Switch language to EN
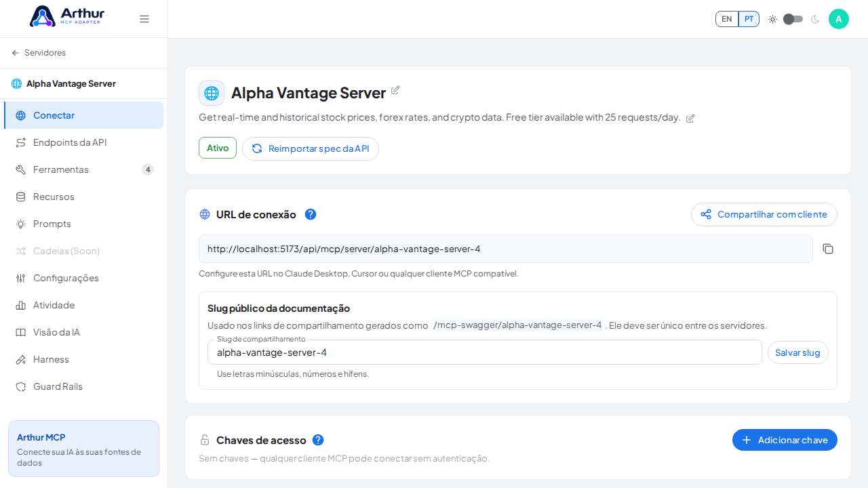Screen dimensions: 868x488 [x=727, y=19]
